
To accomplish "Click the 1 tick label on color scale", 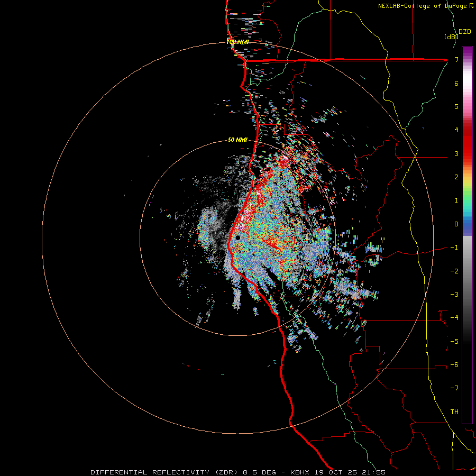I will (456, 200).
